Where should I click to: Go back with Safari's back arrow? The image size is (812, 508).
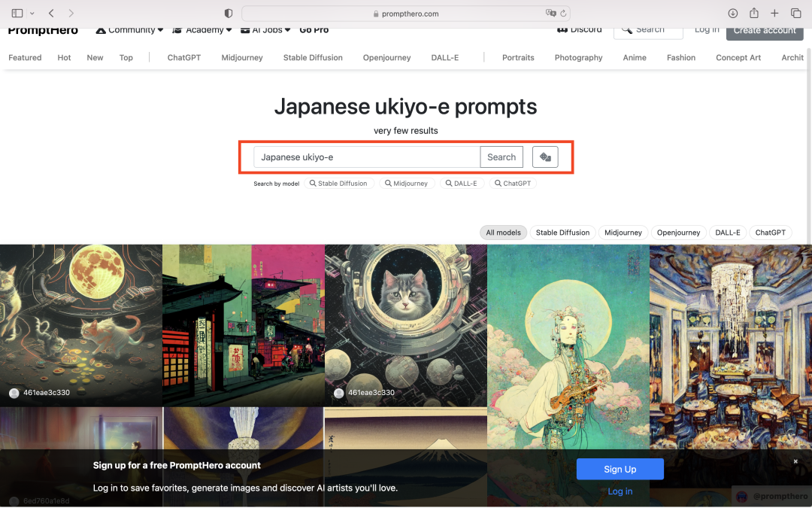click(51, 14)
